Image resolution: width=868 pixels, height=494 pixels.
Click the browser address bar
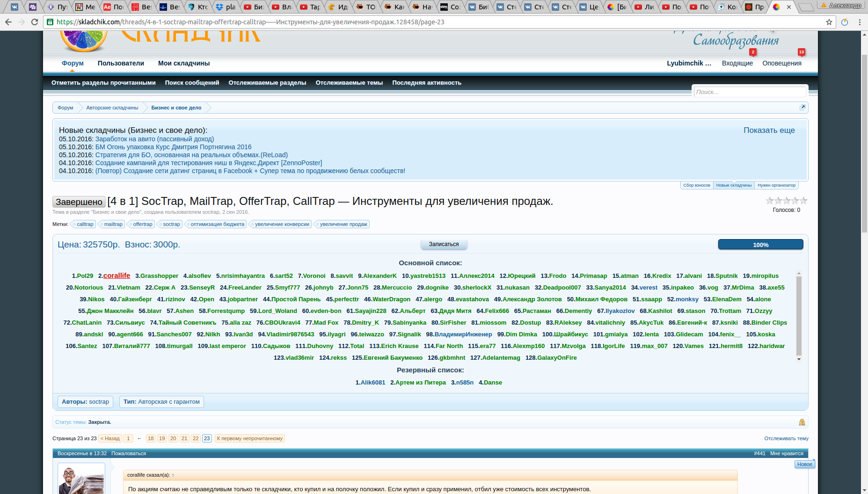coord(435,22)
